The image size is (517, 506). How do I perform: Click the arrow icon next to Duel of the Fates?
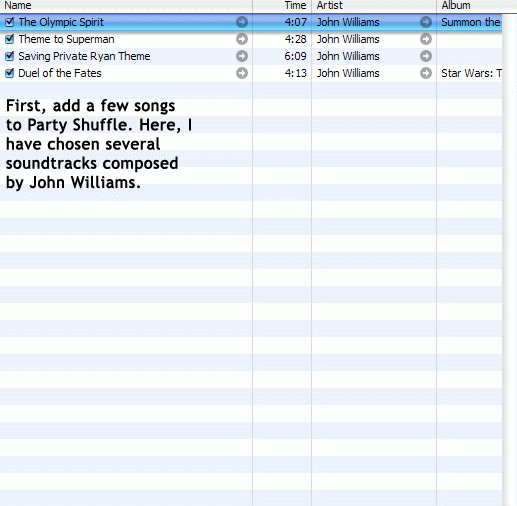click(242, 73)
